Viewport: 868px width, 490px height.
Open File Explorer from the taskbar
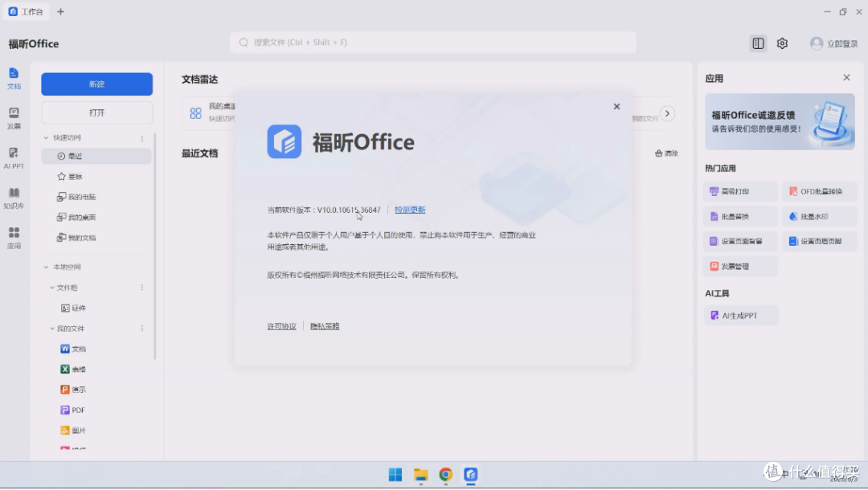point(420,475)
